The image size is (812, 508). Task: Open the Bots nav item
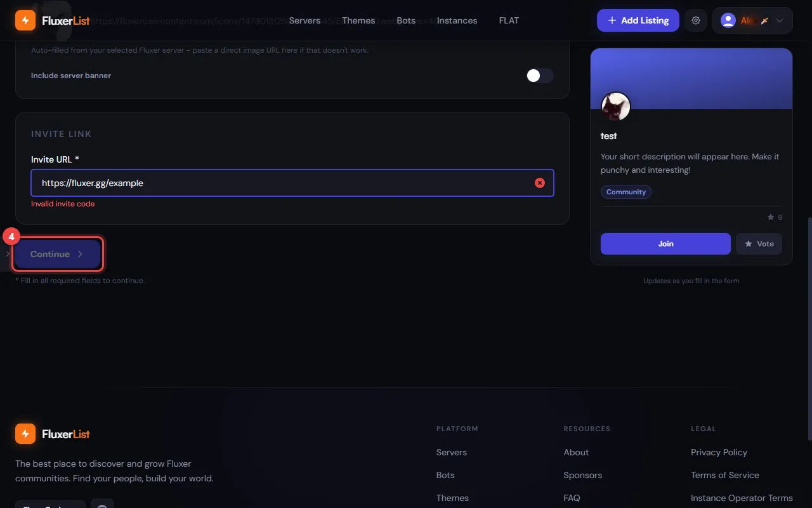406,20
